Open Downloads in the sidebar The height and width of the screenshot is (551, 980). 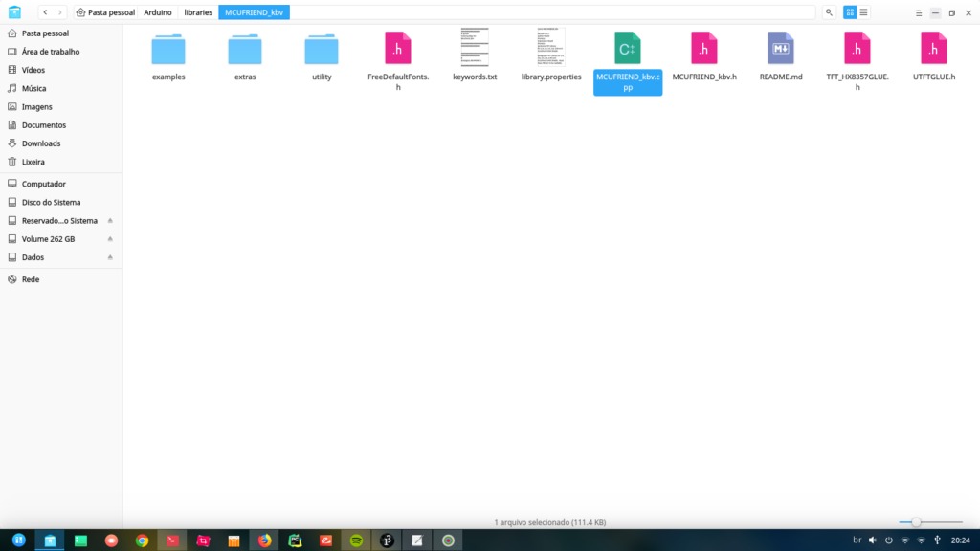pos(61,143)
